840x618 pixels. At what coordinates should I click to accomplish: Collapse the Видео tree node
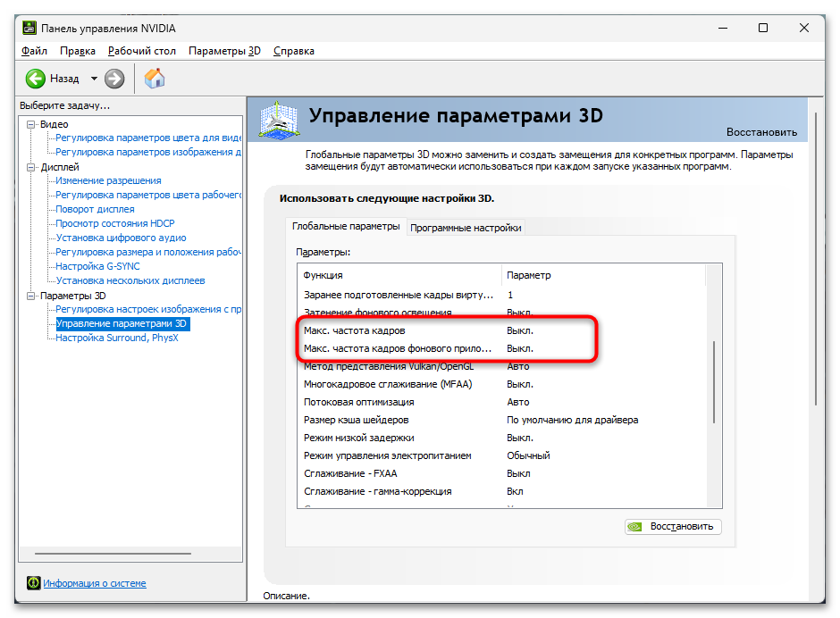coord(31,124)
